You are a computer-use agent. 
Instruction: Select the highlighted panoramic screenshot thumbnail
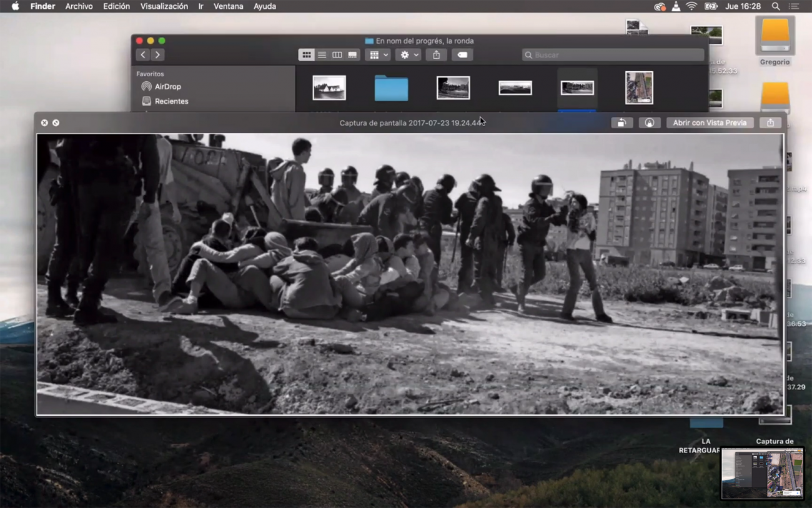(577, 88)
